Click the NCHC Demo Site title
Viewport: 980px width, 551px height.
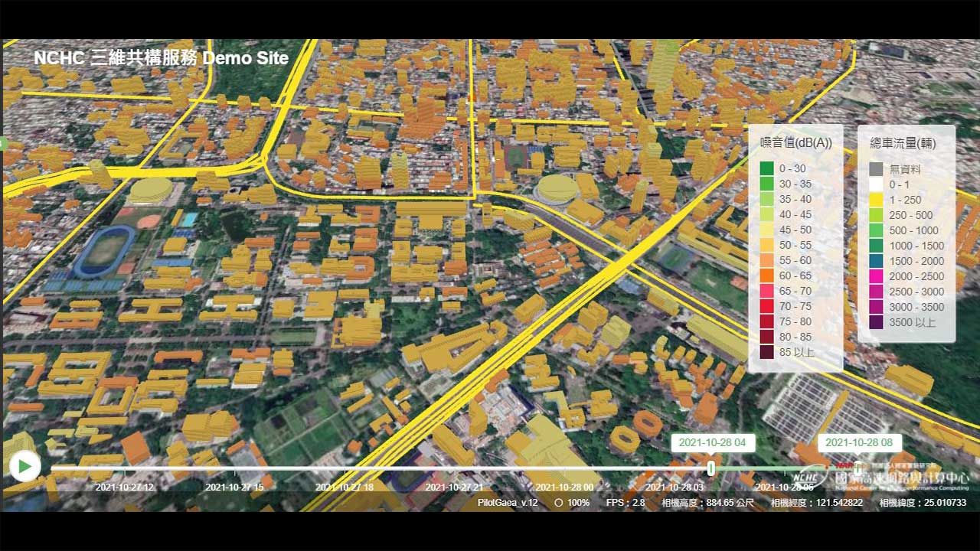pyautogui.click(x=161, y=58)
